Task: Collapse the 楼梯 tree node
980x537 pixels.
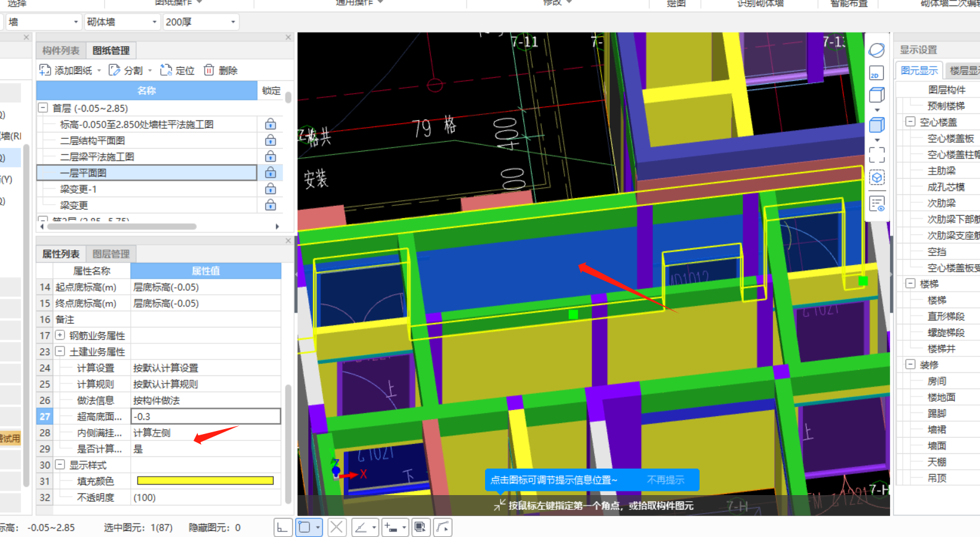Action: click(910, 284)
